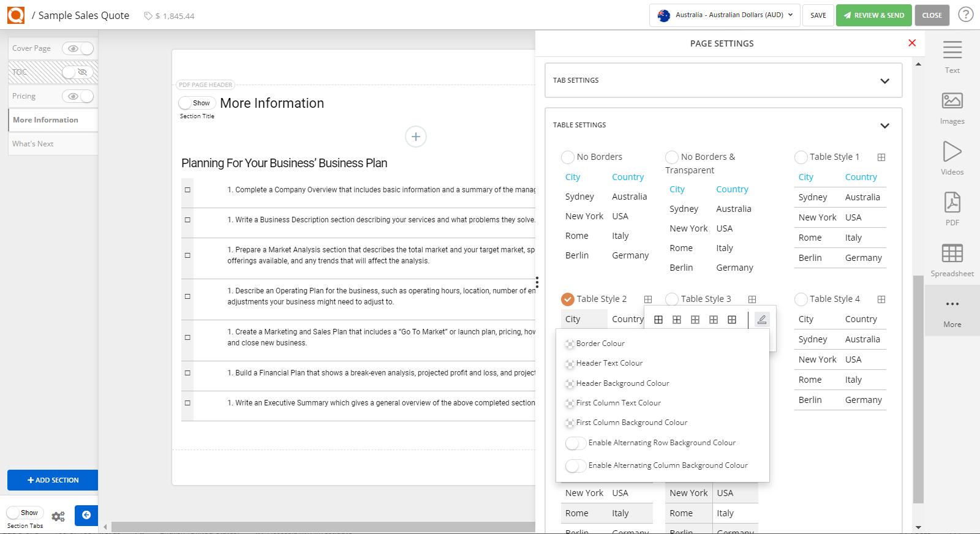
Task: Click the section settings gears icon
Action: 58,516
